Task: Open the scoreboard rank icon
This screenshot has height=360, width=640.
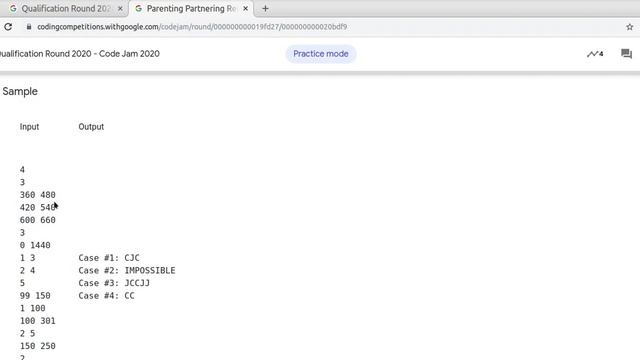Action: pyautogui.click(x=595, y=54)
